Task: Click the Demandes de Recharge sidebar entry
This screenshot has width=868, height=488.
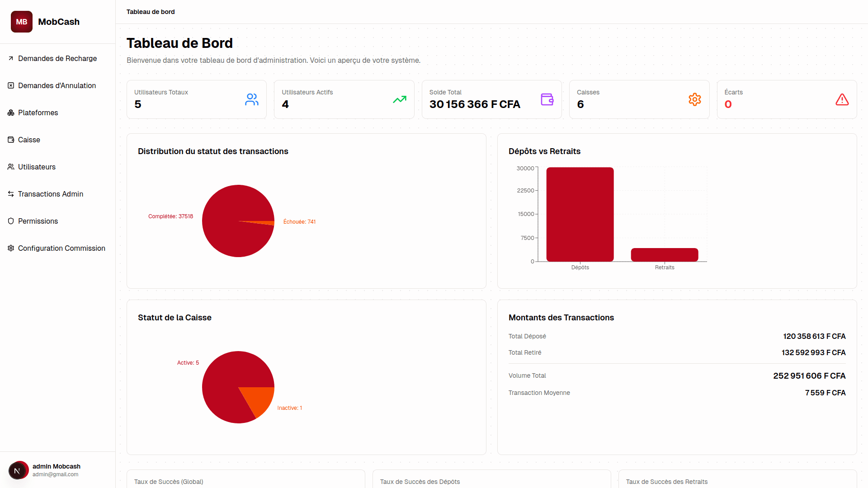Action: click(57, 58)
